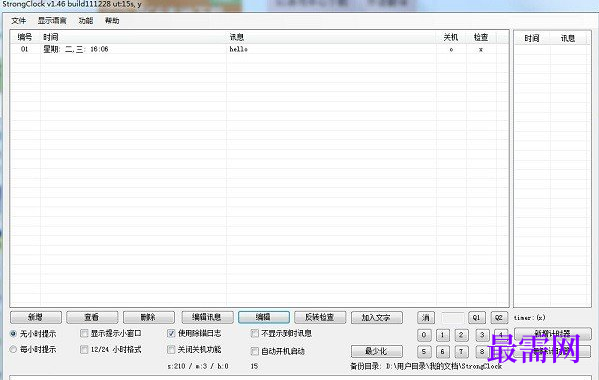The image size is (599, 380).
Task: Click the number 0 button
Action: pyautogui.click(x=424, y=335)
